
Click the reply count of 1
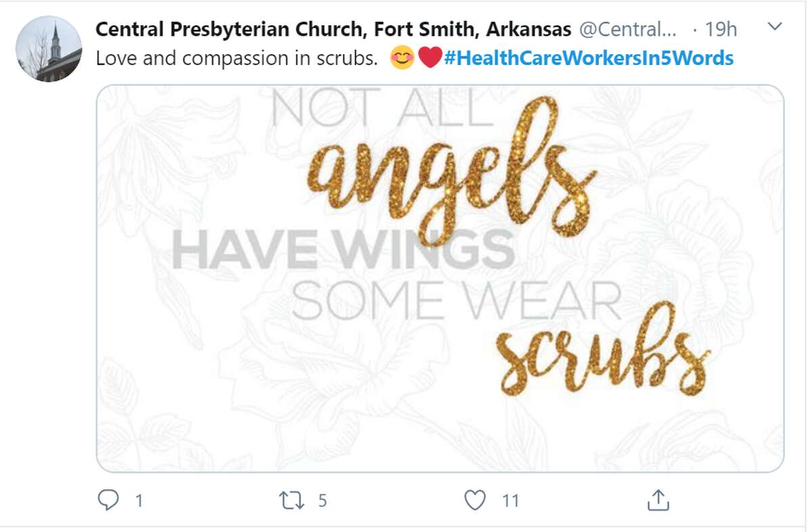[x=139, y=501]
